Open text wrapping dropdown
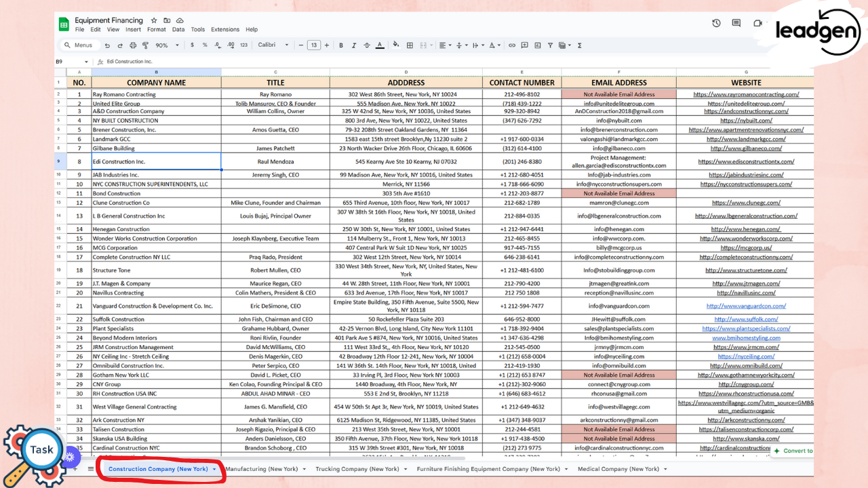 coord(477,45)
